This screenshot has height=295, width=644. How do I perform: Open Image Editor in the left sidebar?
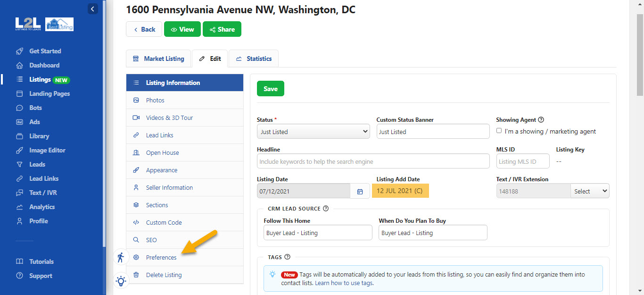pyautogui.click(x=47, y=150)
